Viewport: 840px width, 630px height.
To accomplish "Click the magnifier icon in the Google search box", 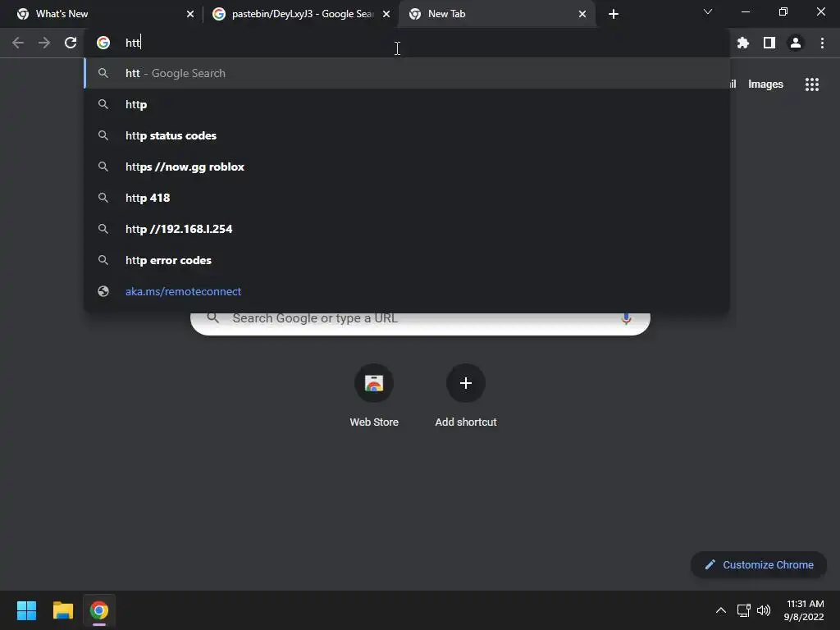I will (213, 318).
